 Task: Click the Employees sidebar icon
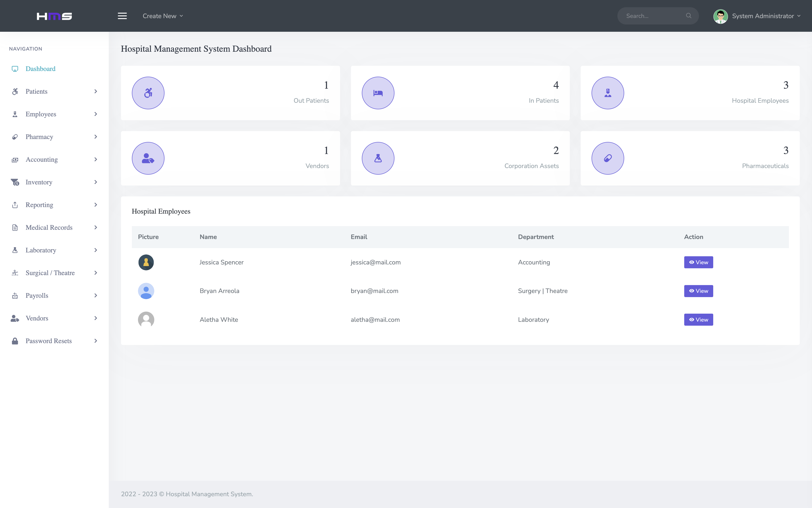click(x=15, y=114)
